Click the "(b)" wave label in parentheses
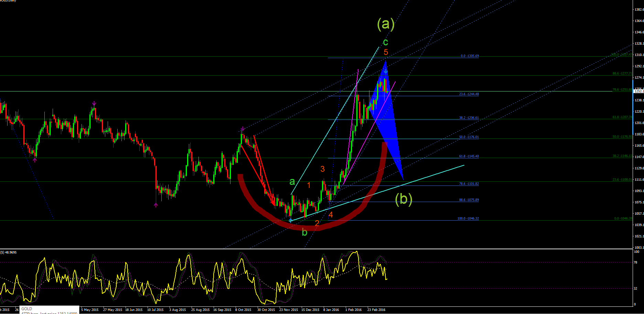 point(404,199)
